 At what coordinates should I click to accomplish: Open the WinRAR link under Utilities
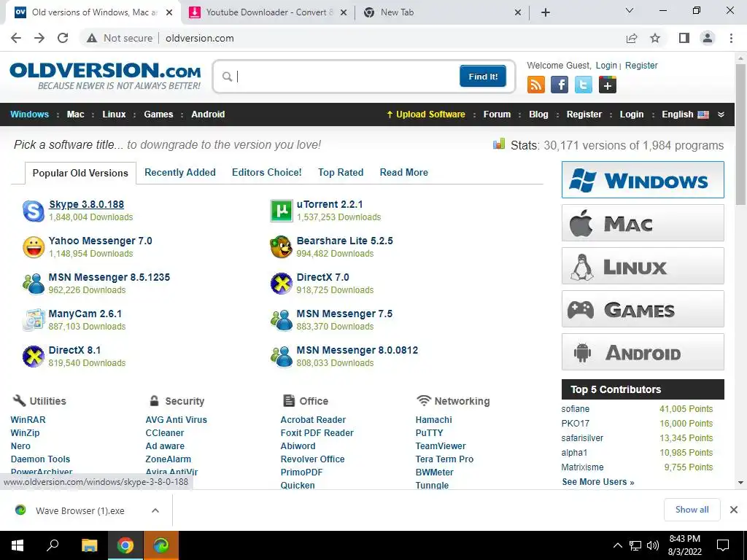(x=28, y=419)
